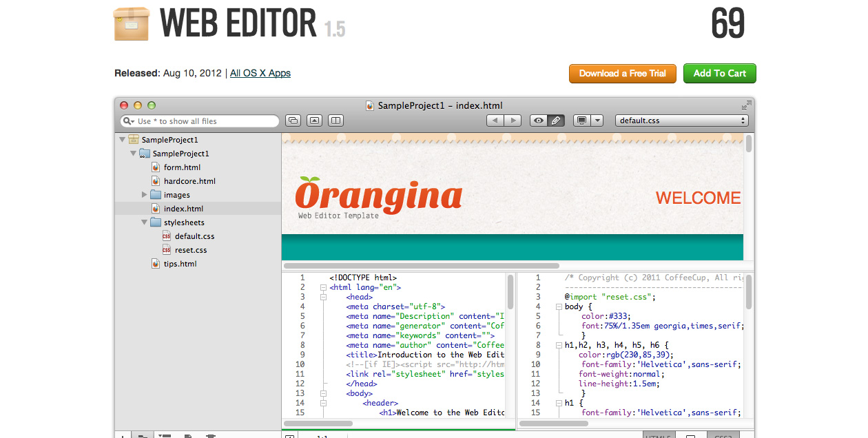The width and height of the screenshot is (868, 438).
Task: Click the color:#333; line in CSS editor
Action: pyautogui.click(x=606, y=317)
